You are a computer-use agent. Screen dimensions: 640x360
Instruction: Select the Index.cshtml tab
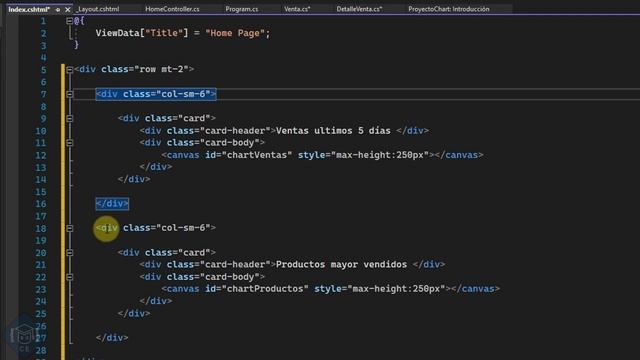pyautogui.click(x=29, y=9)
